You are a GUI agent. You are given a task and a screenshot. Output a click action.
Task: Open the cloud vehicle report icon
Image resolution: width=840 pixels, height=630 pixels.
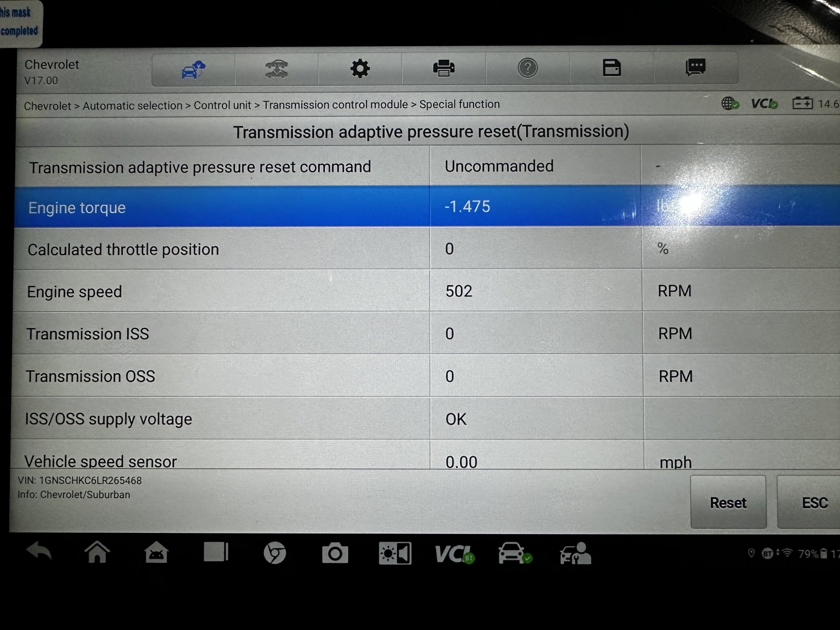[193, 69]
